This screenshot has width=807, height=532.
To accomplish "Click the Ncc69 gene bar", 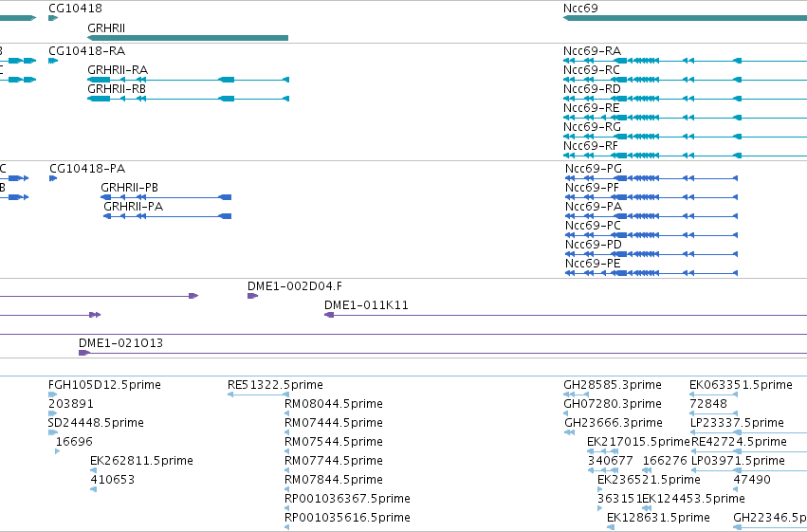I will (x=685, y=18).
